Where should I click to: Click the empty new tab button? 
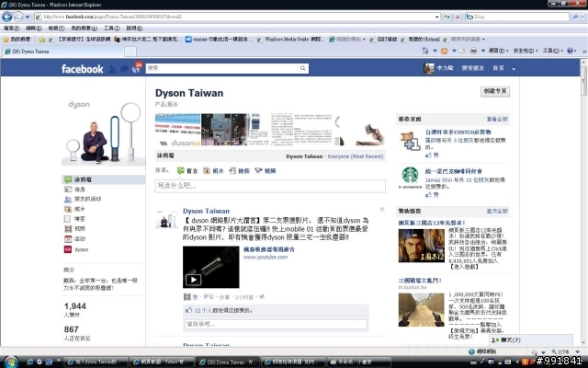click(x=130, y=52)
